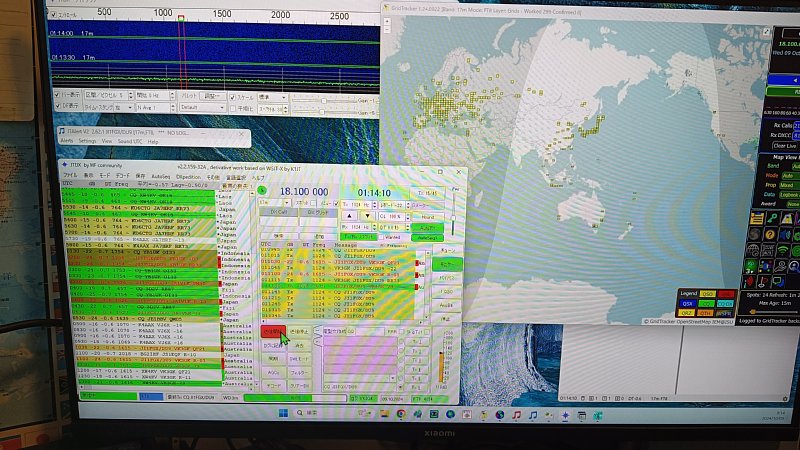Open Chrome from the taskbar
The width and height of the screenshot is (800, 450).
(401, 414)
